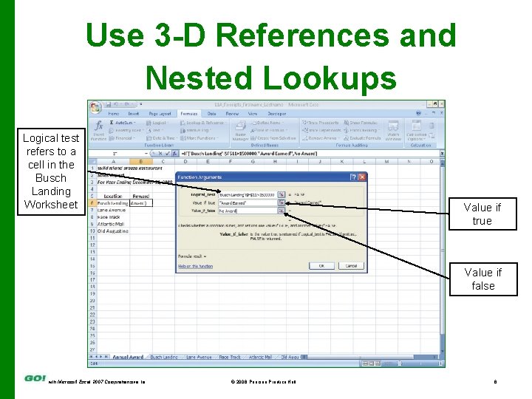Switch to the Insert ribbon tab
Viewport: 532px width, 399px height.
click(x=134, y=114)
